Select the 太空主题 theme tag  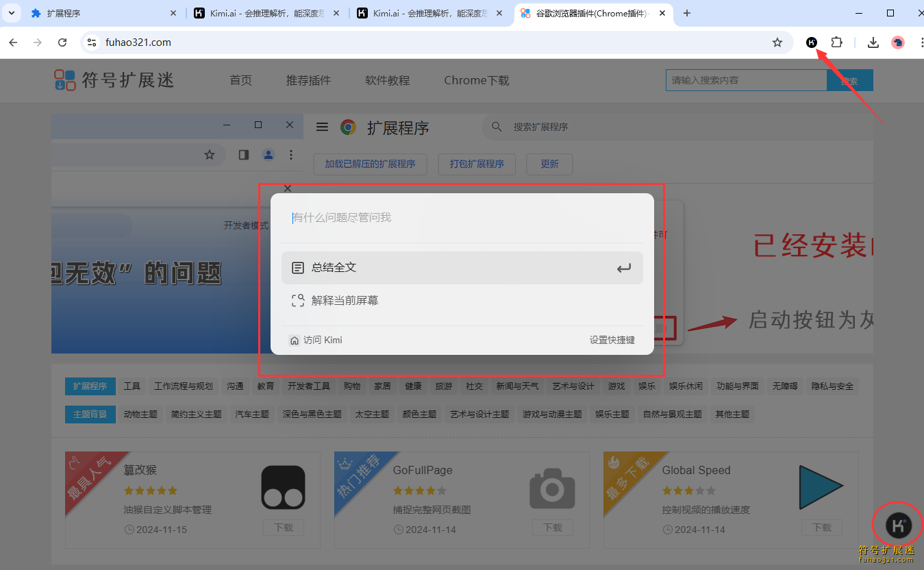pyautogui.click(x=372, y=414)
